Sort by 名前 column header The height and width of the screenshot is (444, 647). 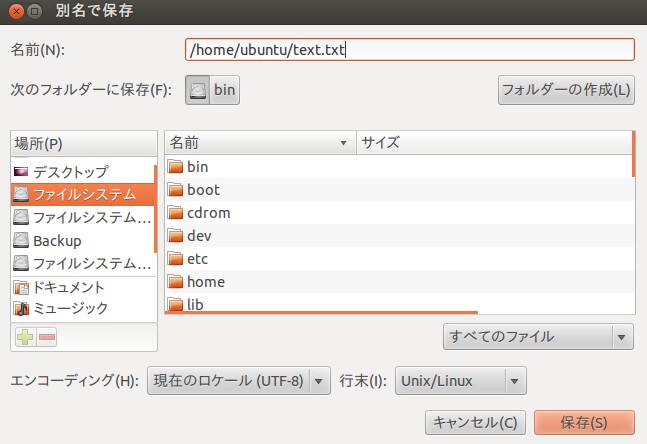pyautogui.click(x=260, y=143)
